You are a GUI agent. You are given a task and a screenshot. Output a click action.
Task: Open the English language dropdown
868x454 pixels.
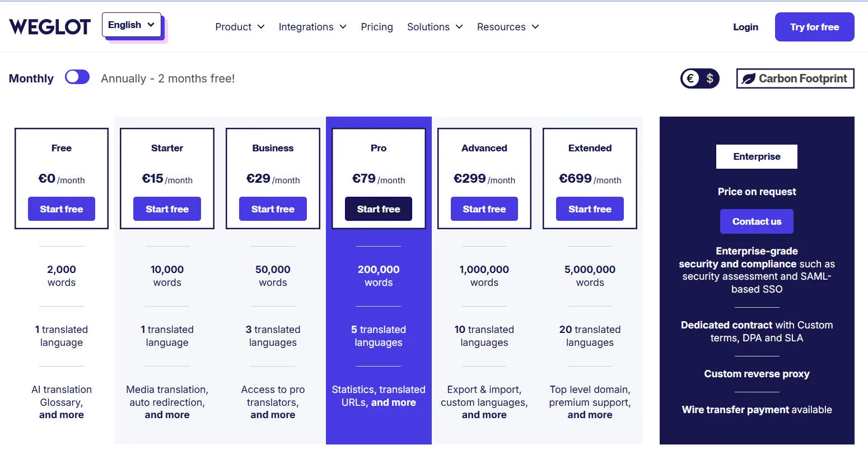pyautogui.click(x=132, y=25)
